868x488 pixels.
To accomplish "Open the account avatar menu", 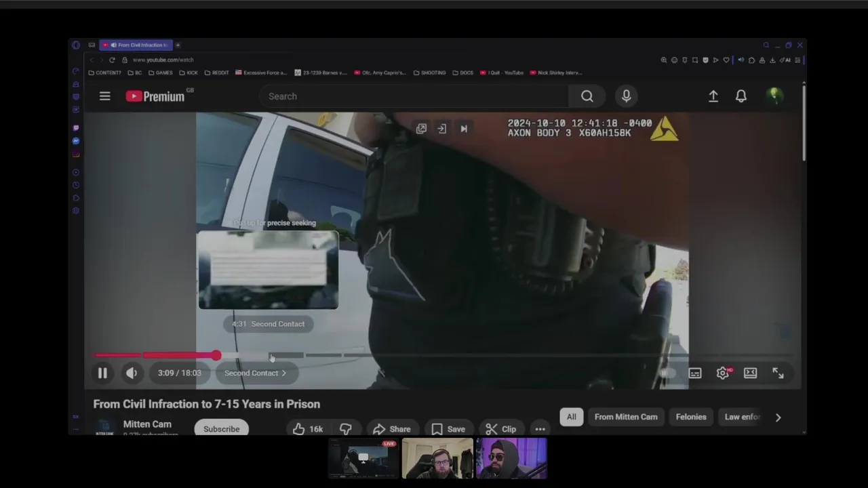I will point(774,96).
